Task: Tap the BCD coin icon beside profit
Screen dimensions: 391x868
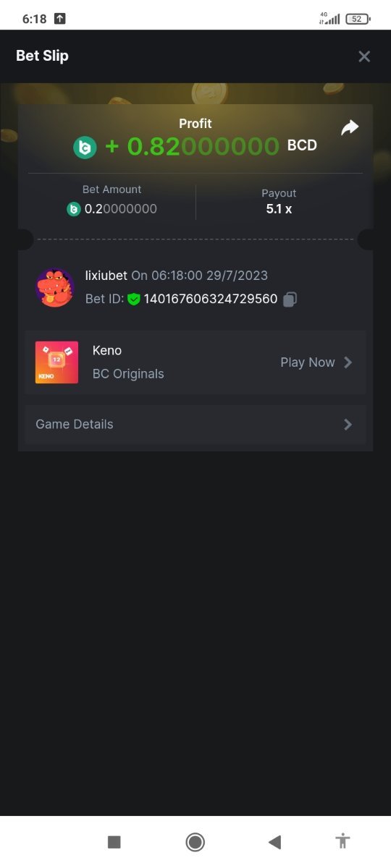Action: 85,147
